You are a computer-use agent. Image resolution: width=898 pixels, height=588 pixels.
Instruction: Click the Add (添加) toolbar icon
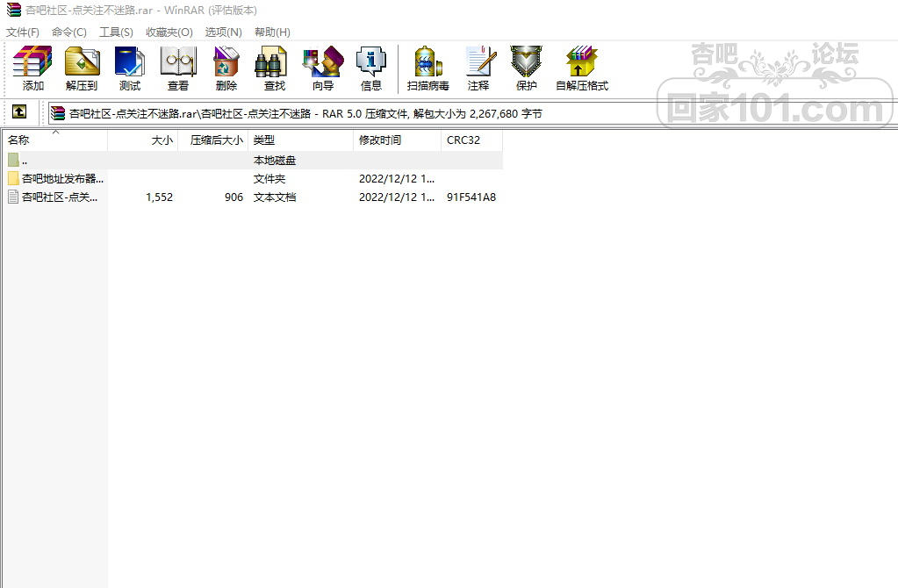click(32, 61)
